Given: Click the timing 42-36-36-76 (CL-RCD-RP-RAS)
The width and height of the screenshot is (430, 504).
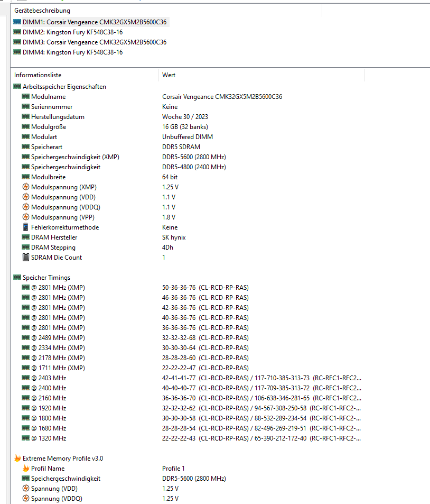Looking at the screenshot, I should [x=205, y=308].
